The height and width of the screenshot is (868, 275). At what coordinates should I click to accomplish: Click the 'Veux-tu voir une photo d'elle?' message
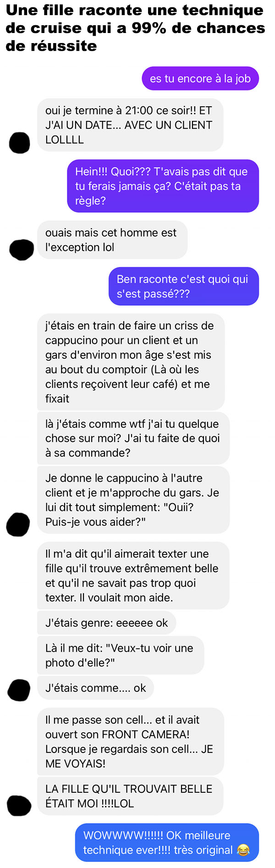121,655
